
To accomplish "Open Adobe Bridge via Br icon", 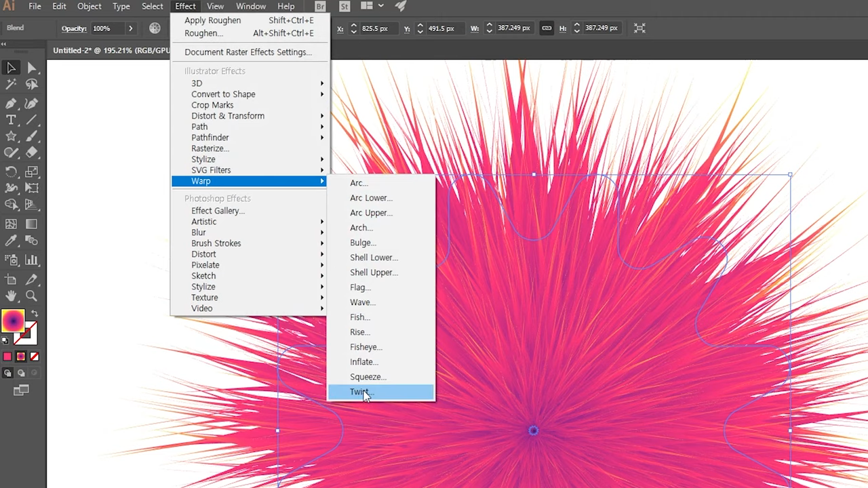I will pyautogui.click(x=321, y=6).
